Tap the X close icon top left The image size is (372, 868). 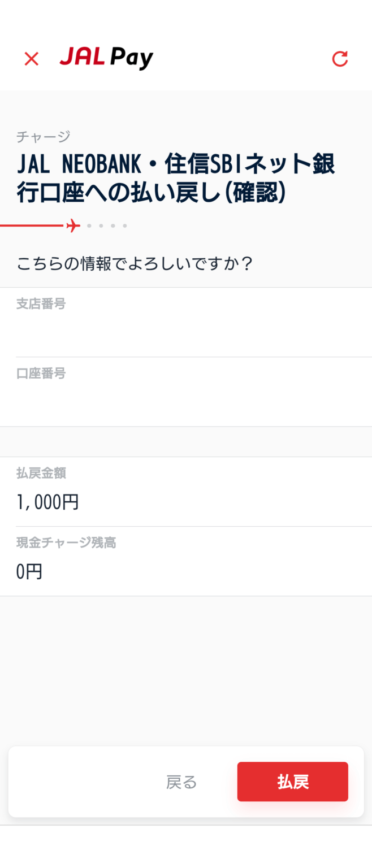tap(31, 58)
